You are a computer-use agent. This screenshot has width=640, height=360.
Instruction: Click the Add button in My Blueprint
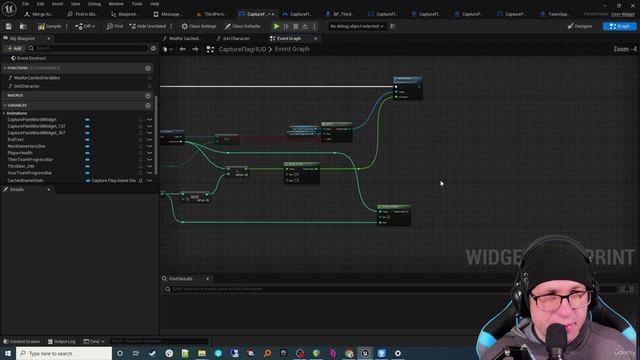(x=14, y=48)
